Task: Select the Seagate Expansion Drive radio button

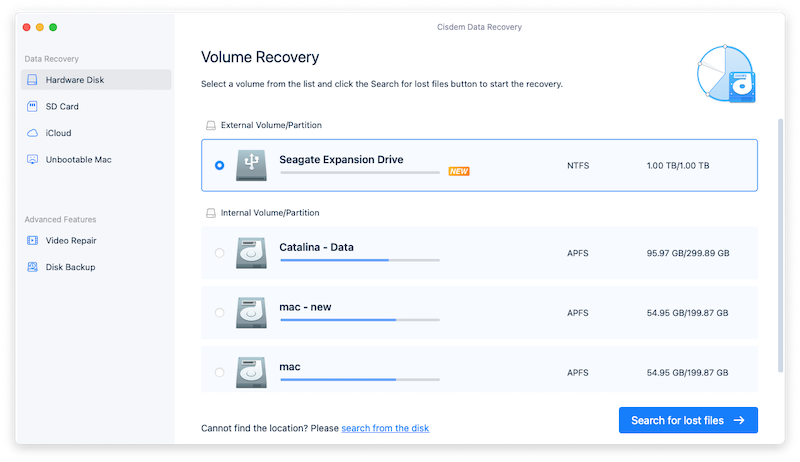Action: pyautogui.click(x=219, y=165)
